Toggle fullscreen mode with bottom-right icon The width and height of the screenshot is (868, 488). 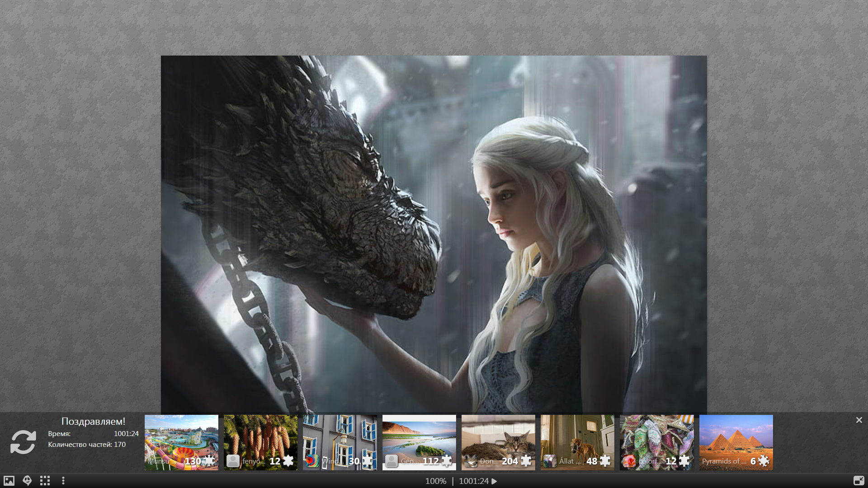(859, 481)
